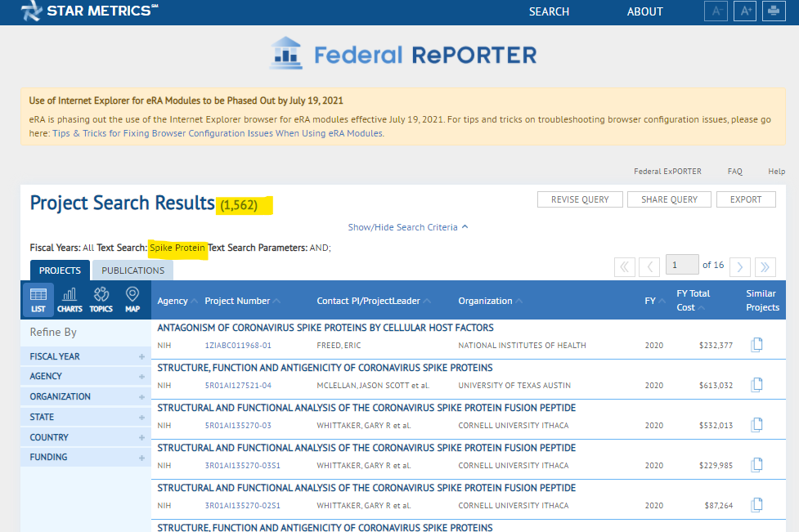Decrease font size with A- button
This screenshot has width=799, height=532.
pyautogui.click(x=716, y=11)
